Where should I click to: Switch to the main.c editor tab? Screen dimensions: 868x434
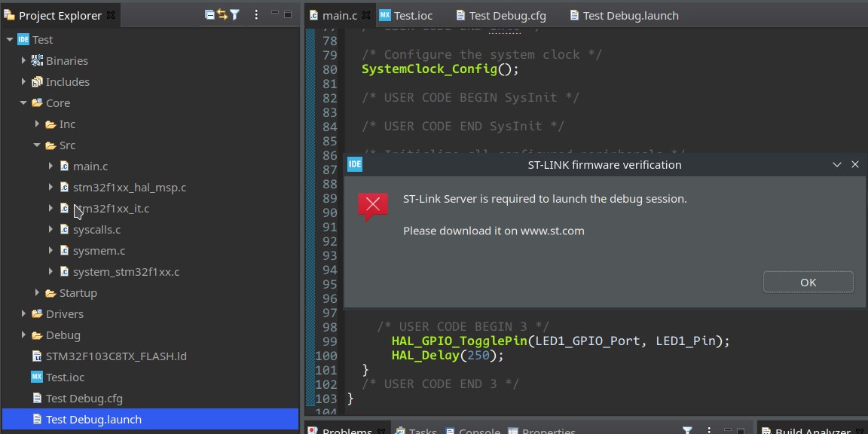(x=340, y=16)
